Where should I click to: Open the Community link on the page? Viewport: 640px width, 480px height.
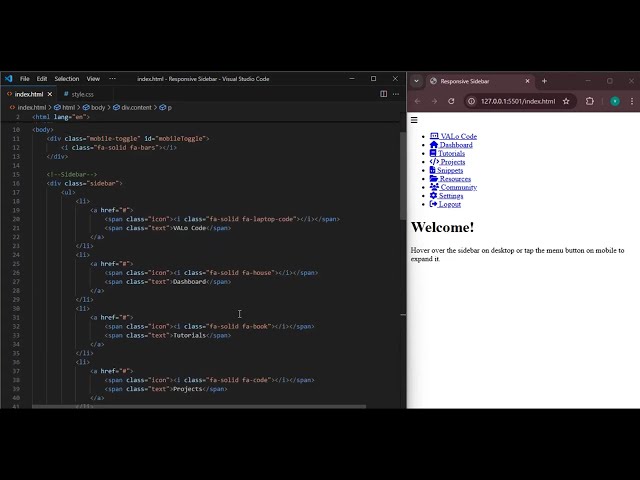pyautogui.click(x=453, y=187)
